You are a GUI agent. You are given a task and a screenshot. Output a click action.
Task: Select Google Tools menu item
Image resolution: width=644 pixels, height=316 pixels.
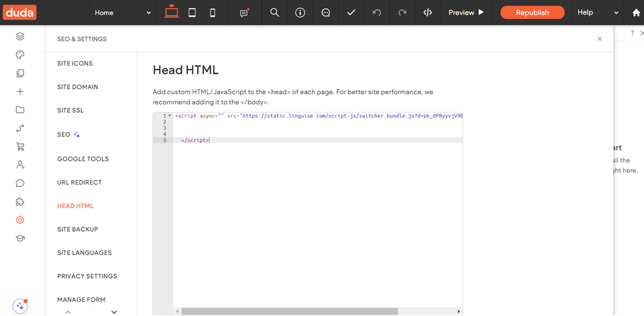tap(83, 159)
